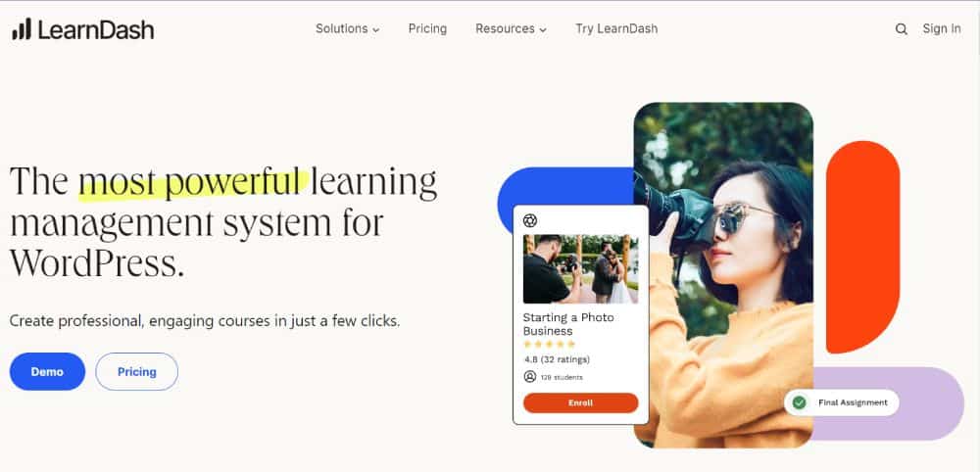
Task: Click the LearnDash bar-chart logo icon
Action: [22, 28]
